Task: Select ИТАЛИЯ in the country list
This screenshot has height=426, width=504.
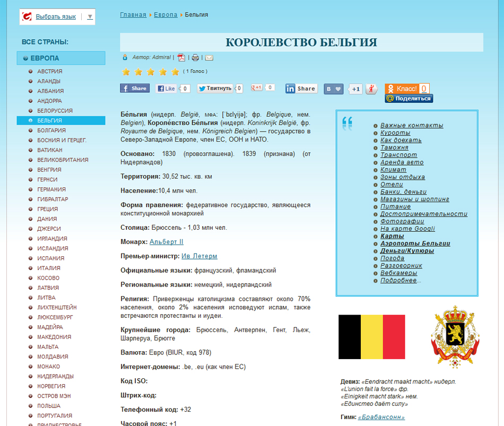Action: [x=48, y=268]
